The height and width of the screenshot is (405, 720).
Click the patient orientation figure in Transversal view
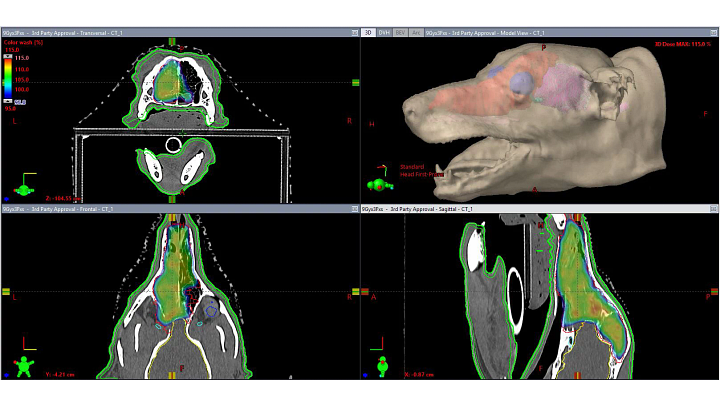[x=20, y=186]
